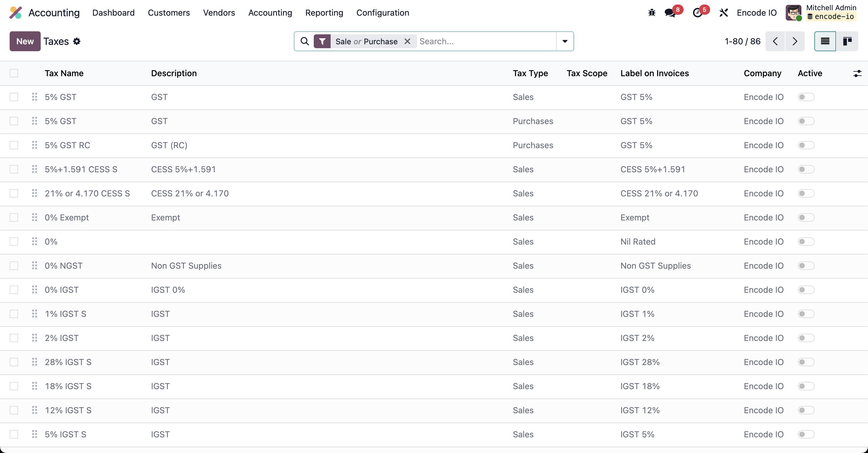This screenshot has width=868, height=453.
Task: Switch to Kanban view
Action: click(x=847, y=41)
